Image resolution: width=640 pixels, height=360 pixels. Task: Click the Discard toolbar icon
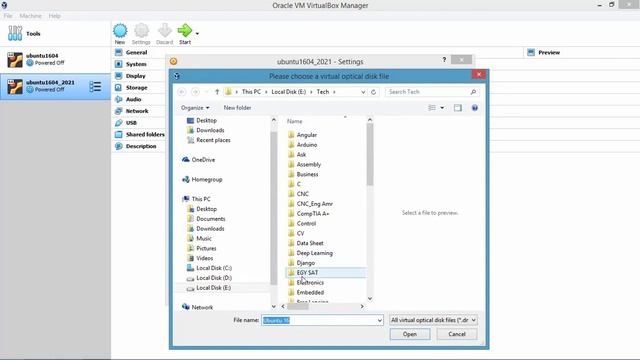164,31
